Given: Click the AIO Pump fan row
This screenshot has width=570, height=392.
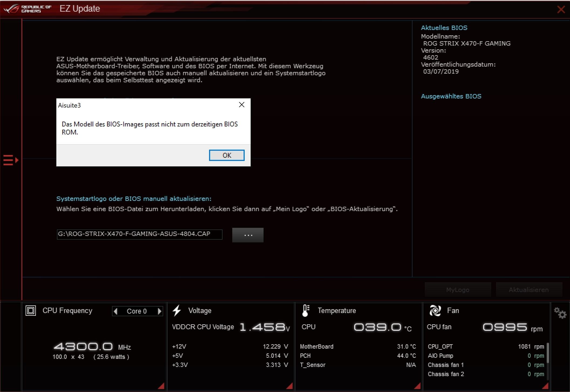Looking at the screenshot, I should 486,356.
